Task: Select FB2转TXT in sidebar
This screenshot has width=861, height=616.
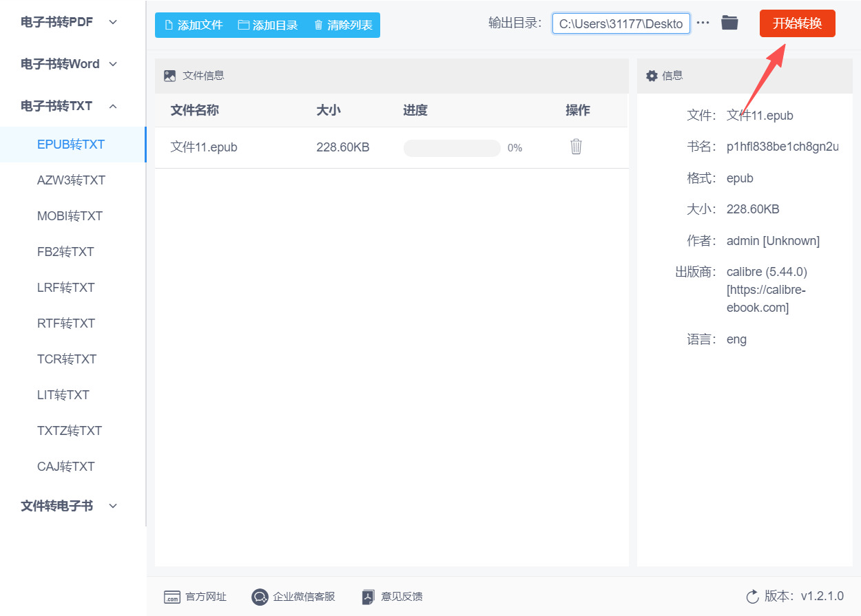Action: 73,252
